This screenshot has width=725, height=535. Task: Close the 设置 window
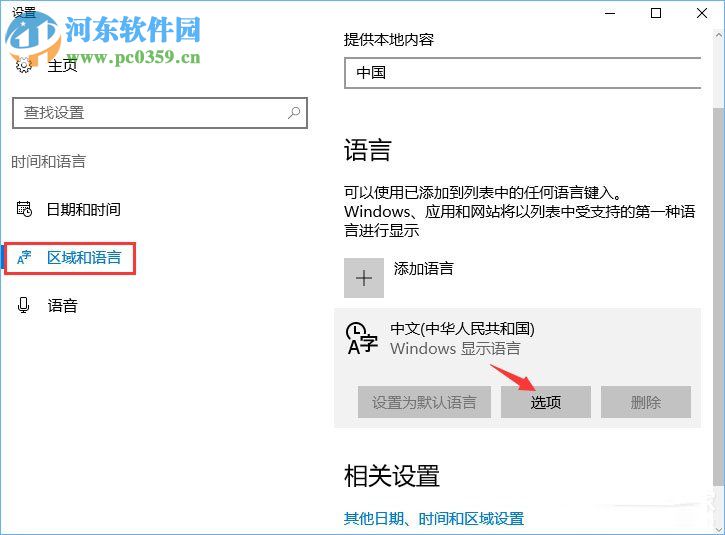[x=701, y=13]
